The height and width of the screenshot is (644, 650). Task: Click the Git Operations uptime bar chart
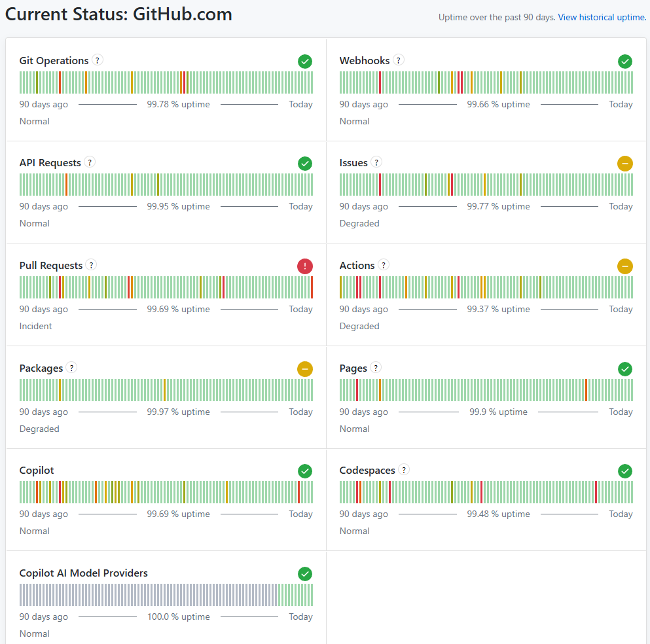coord(166,82)
